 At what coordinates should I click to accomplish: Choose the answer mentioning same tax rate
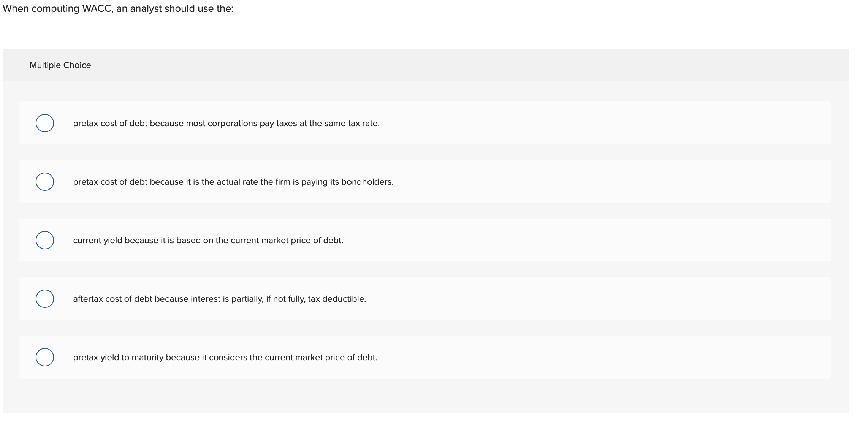(226, 123)
